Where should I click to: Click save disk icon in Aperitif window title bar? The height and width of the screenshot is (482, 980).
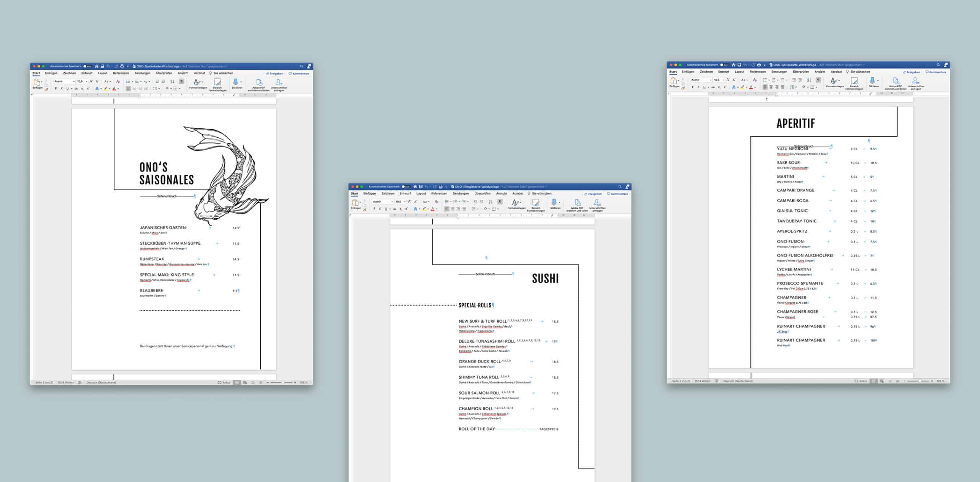point(739,65)
